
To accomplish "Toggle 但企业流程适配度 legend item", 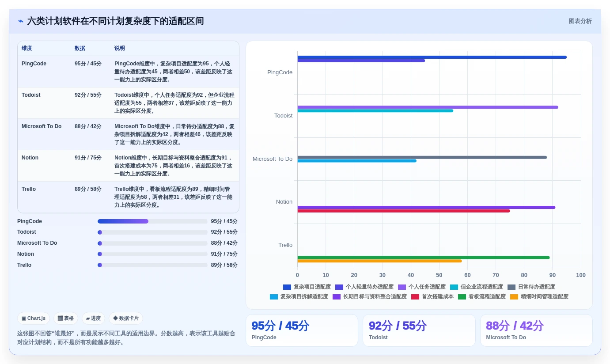I will [x=477, y=287].
